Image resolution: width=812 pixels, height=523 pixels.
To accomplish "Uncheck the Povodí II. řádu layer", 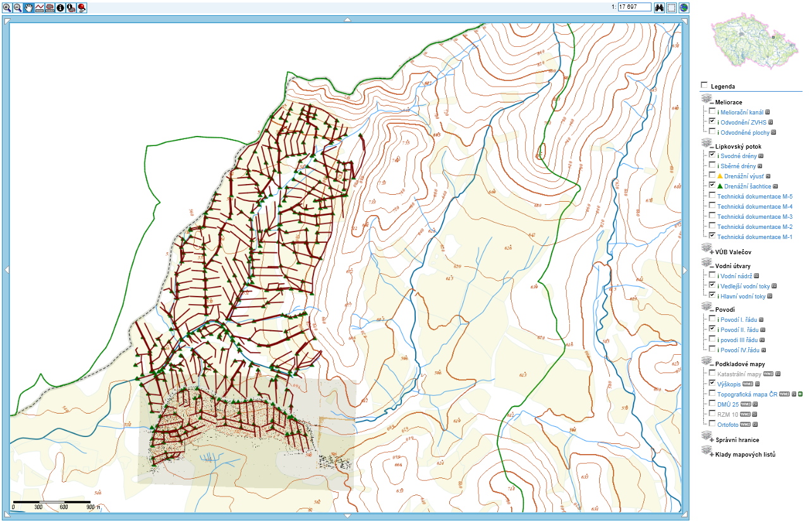I will [x=712, y=329].
